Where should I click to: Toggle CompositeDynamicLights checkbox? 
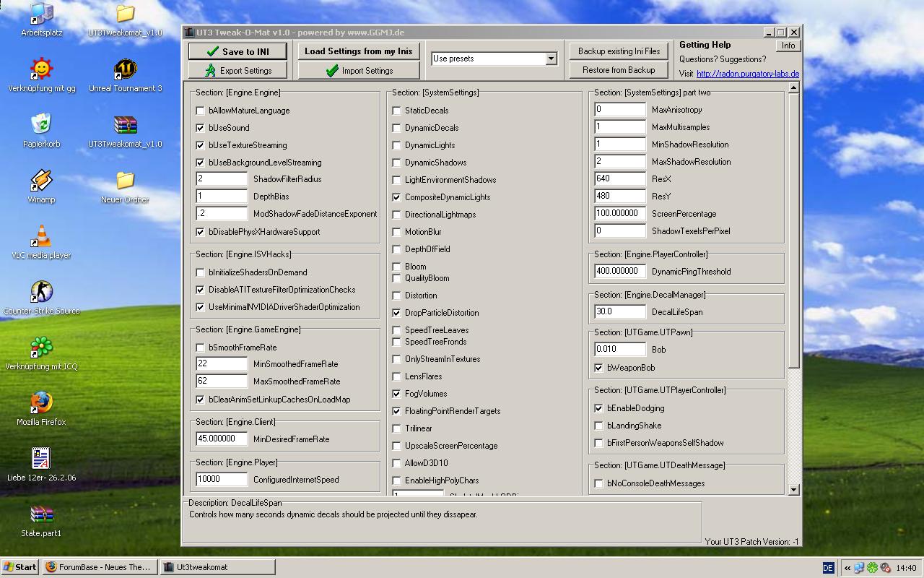tap(397, 197)
